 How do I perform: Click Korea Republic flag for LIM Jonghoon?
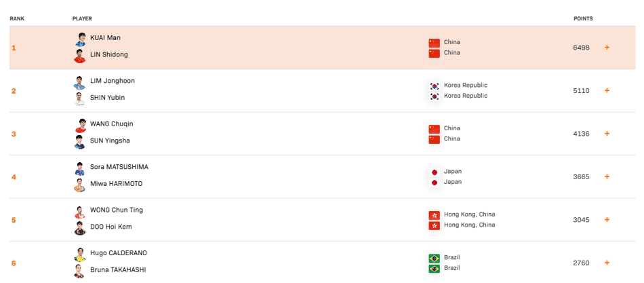(x=434, y=86)
